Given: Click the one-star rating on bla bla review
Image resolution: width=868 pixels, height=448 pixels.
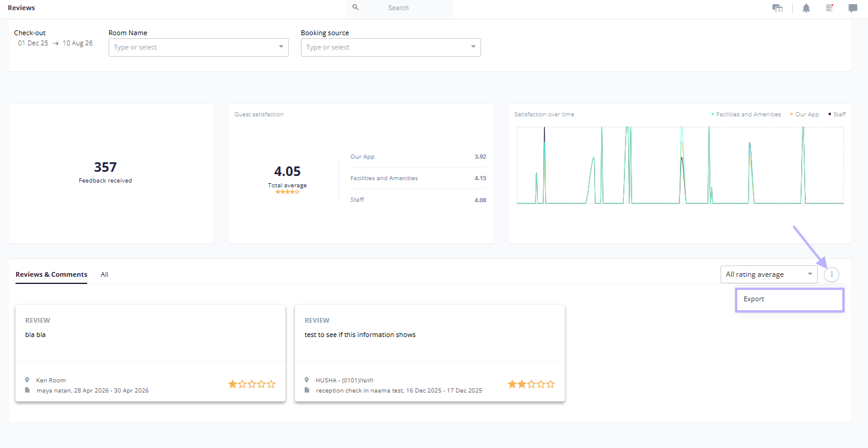Looking at the screenshot, I should click(x=232, y=384).
